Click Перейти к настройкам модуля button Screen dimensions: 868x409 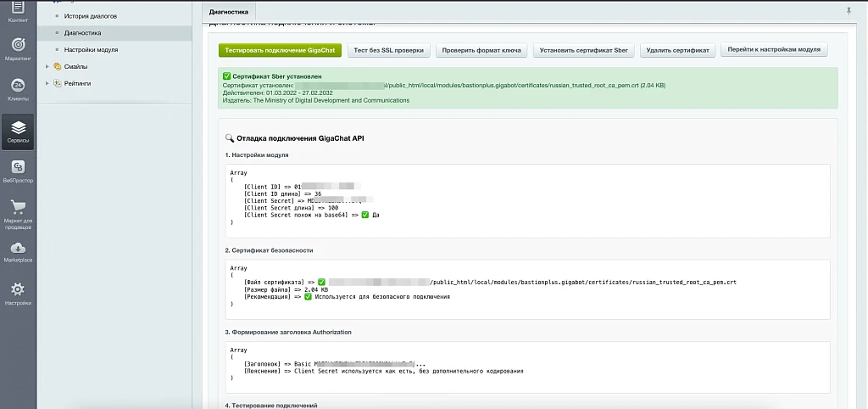pos(774,49)
